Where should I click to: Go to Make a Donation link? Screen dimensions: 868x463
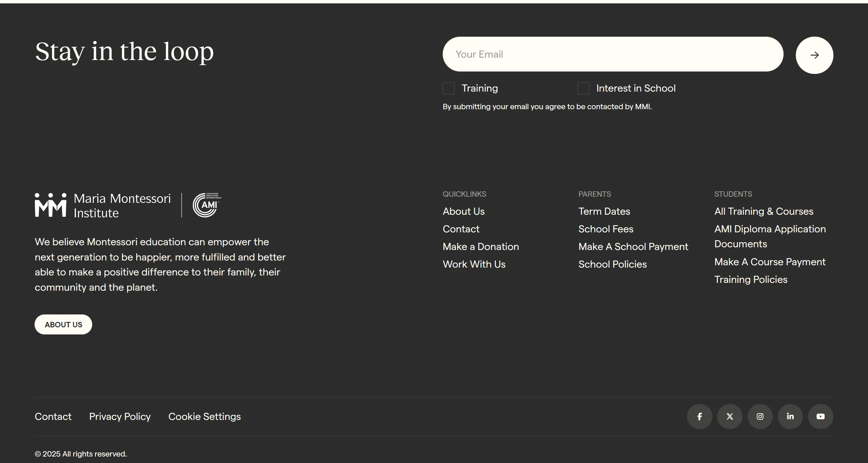[x=481, y=247]
